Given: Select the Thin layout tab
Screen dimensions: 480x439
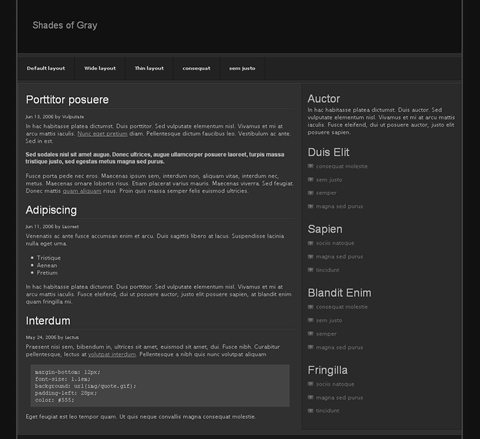Looking at the screenshot, I should click(x=149, y=68).
